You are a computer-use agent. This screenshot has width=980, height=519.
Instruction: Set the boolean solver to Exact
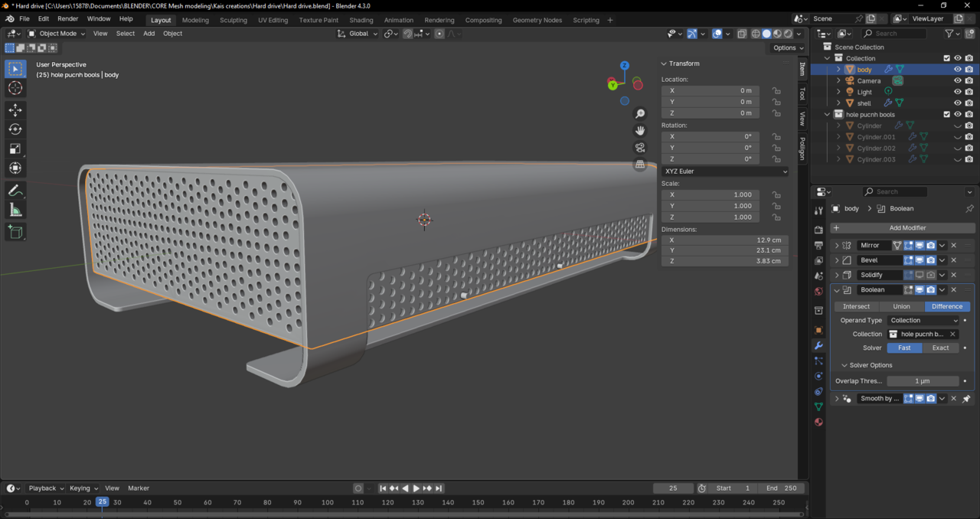coord(940,348)
